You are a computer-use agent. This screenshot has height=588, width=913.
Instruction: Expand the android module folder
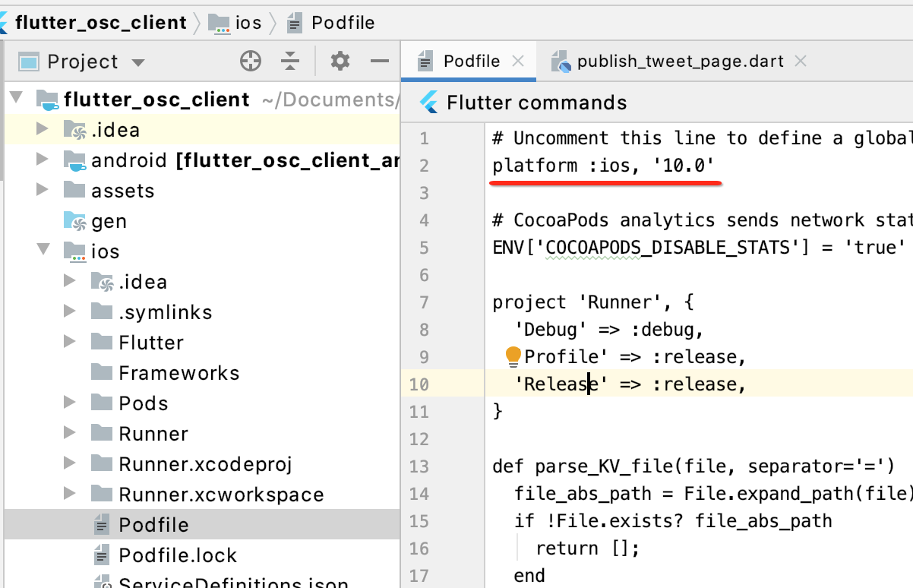43,160
